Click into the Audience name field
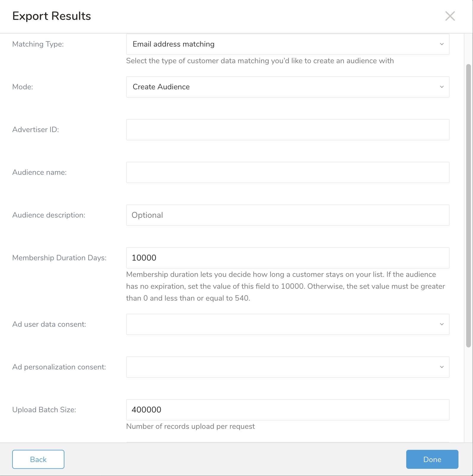 (x=288, y=172)
